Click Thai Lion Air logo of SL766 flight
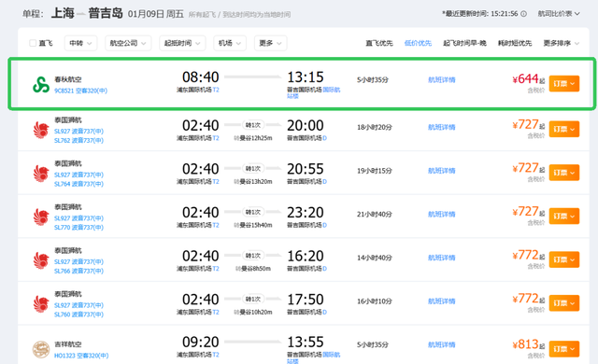The height and width of the screenshot is (364, 598). [x=41, y=260]
